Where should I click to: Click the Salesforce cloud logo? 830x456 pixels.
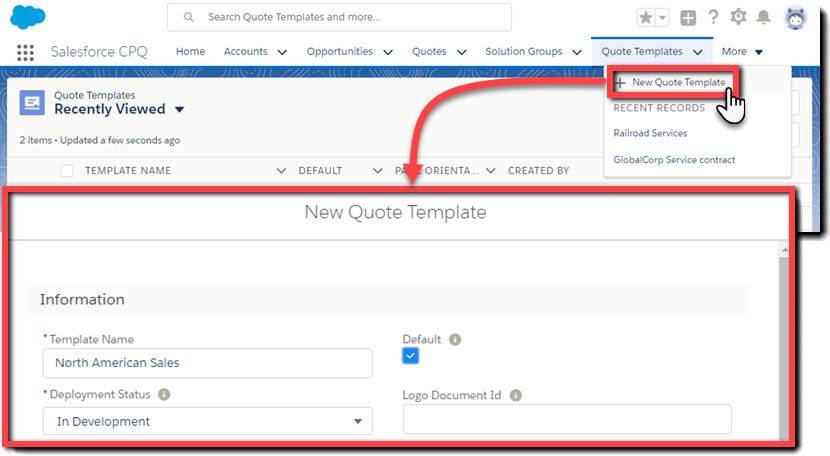coord(28,17)
